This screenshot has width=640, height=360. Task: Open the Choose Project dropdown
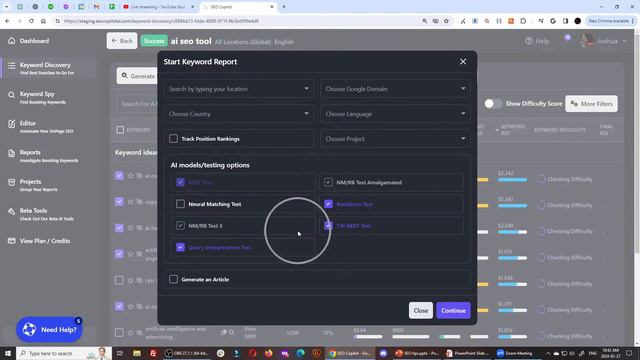pos(395,139)
